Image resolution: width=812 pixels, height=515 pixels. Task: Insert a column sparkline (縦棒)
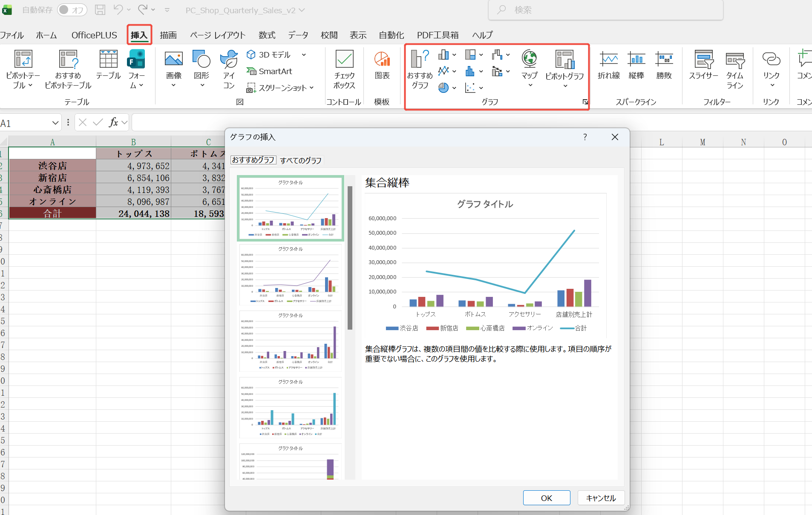coord(636,65)
